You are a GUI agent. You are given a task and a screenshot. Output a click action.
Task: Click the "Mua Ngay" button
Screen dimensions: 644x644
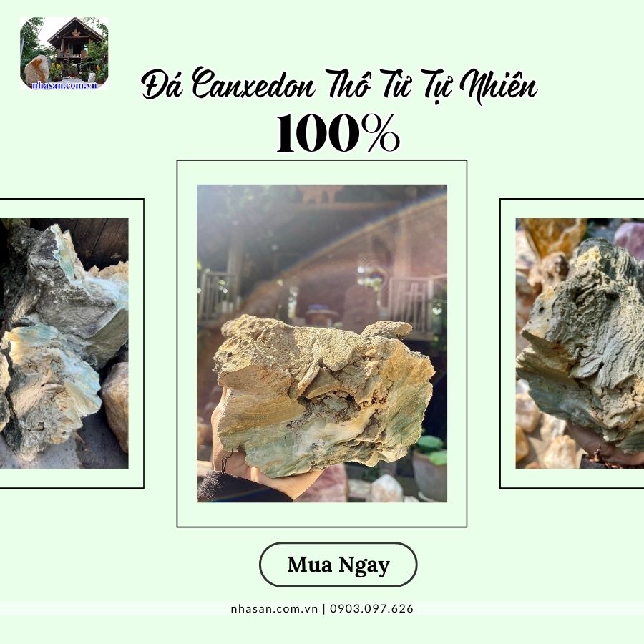click(x=338, y=565)
